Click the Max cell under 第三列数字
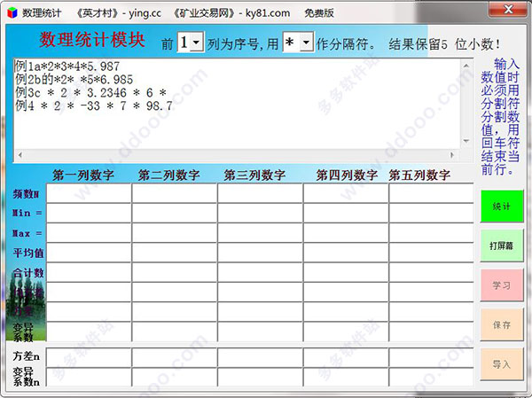 click(260, 233)
